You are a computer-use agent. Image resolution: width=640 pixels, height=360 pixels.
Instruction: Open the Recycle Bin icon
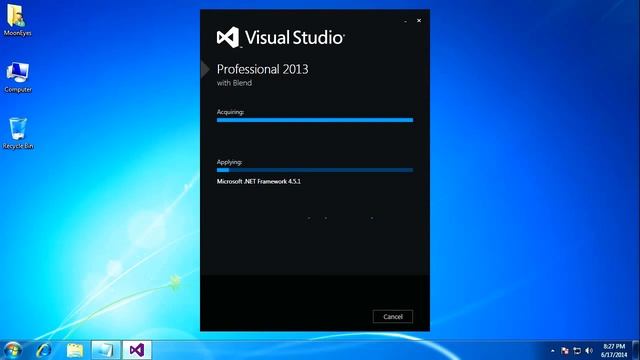point(18,134)
